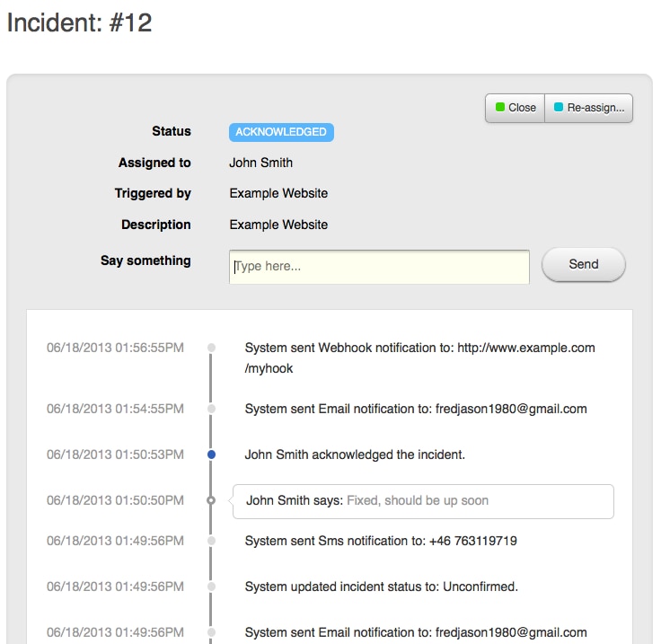The image size is (661, 644).
Task: Click the ACKNOWLEDGED status badge
Action: pyautogui.click(x=281, y=132)
